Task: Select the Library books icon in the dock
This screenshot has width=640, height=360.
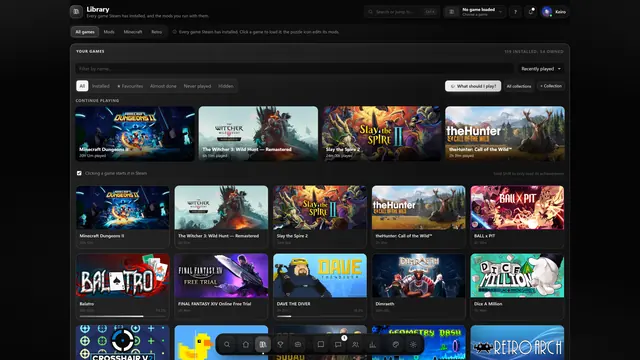Action: pyautogui.click(x=263, y=344)
